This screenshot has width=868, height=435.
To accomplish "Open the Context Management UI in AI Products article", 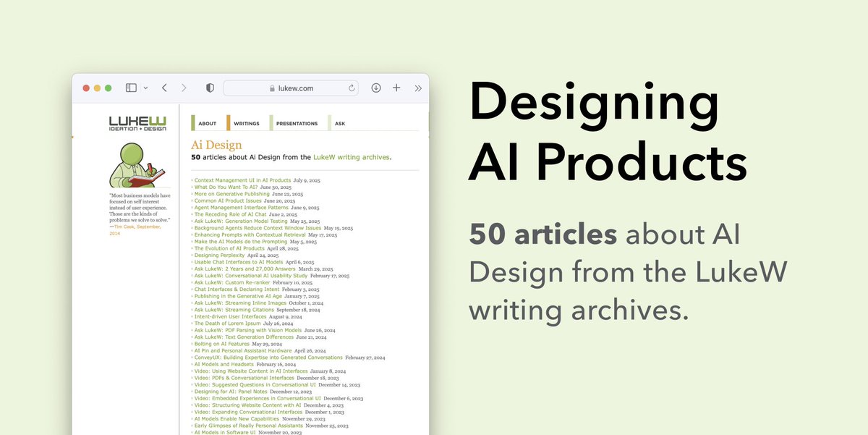I will coord(242,180).
